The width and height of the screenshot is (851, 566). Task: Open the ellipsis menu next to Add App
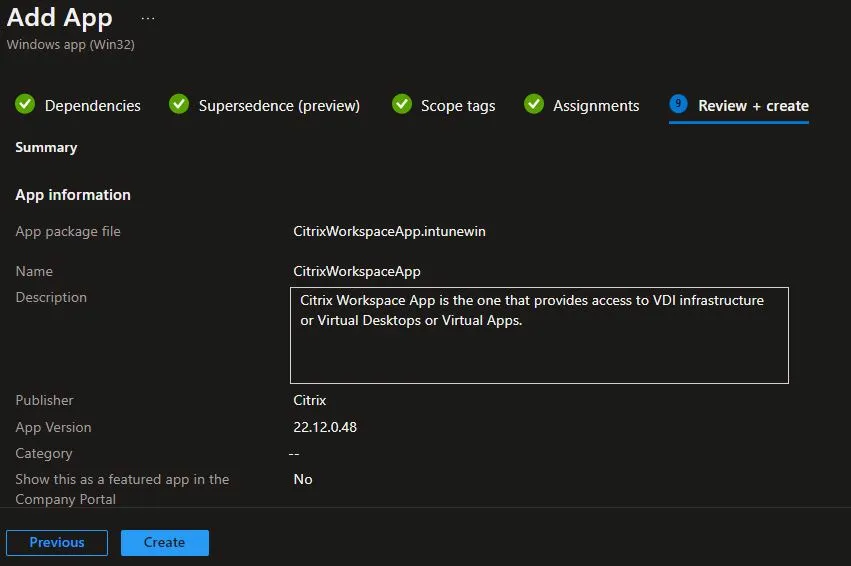click(148, 18)
